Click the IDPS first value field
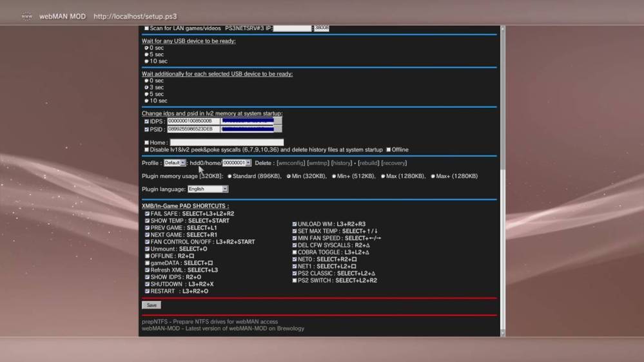 pos(193,121)
